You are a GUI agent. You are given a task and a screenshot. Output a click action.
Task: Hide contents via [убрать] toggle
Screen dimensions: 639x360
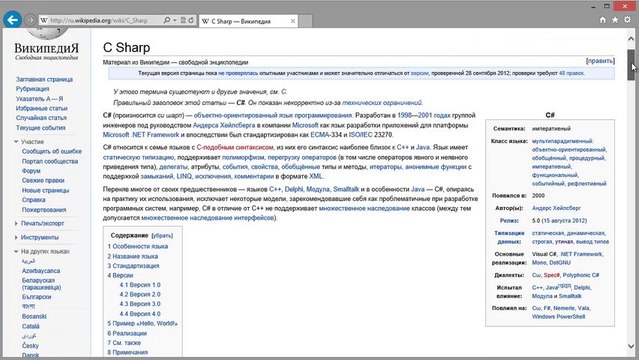(x=162, y=236)
